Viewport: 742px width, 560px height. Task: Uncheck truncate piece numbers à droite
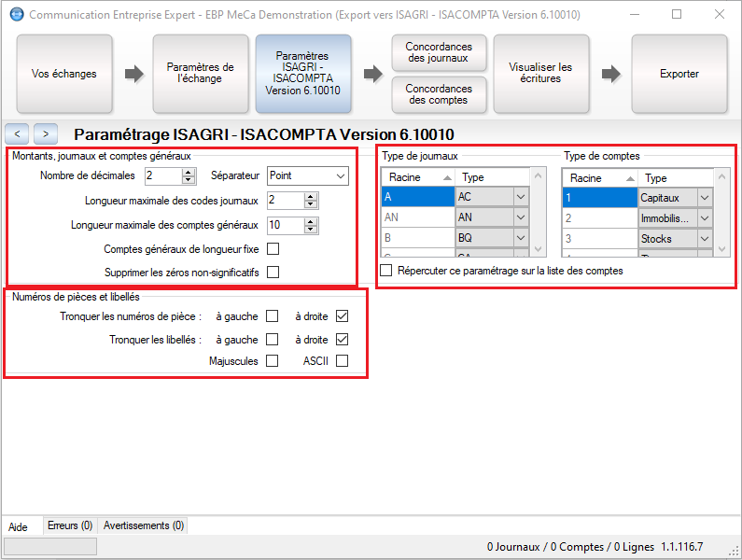tap(343, 315)
